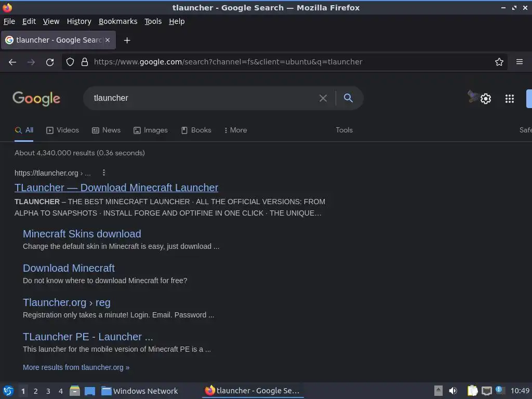Reload the page with the refresh icon
The height and width of the screenshot is (399, 532).
tap(50, 62)
